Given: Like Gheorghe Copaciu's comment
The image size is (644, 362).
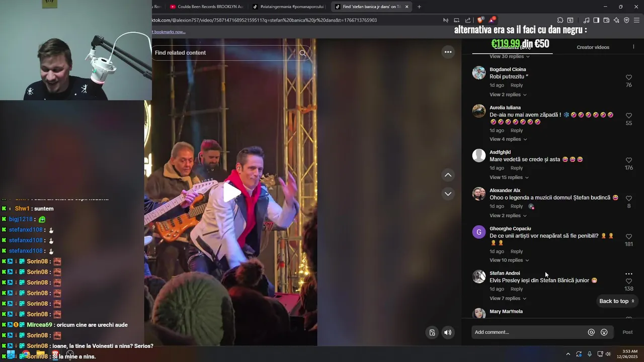Looking at the screenshot, I should (629, 237).
